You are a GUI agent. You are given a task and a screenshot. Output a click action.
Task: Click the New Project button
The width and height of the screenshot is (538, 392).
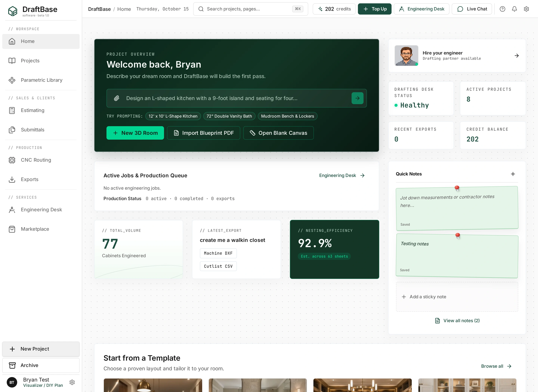41,349
